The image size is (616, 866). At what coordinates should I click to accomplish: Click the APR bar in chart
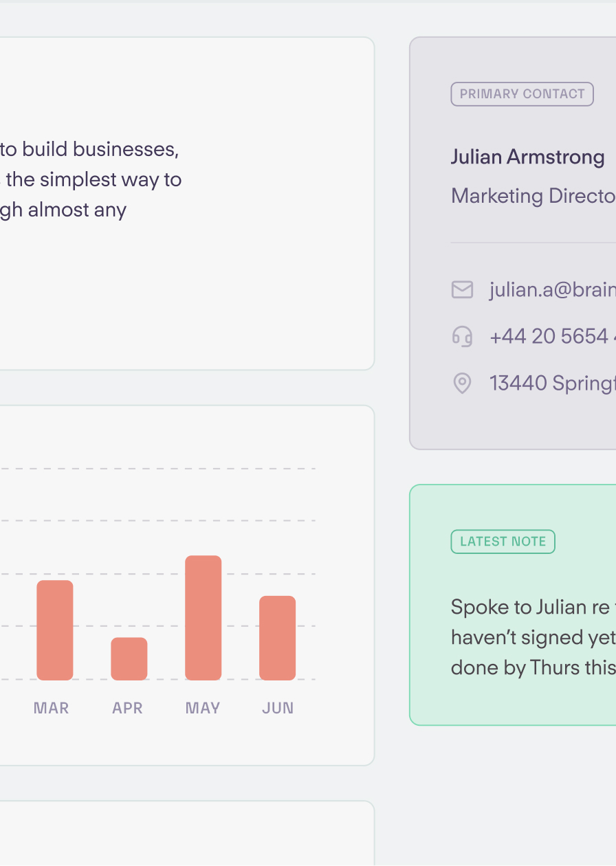129,658
